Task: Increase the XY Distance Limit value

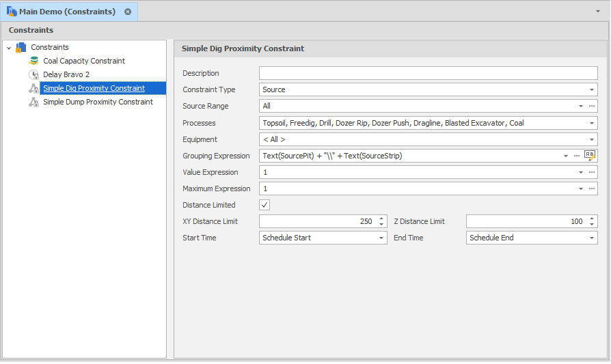Action: pos(381,219)
